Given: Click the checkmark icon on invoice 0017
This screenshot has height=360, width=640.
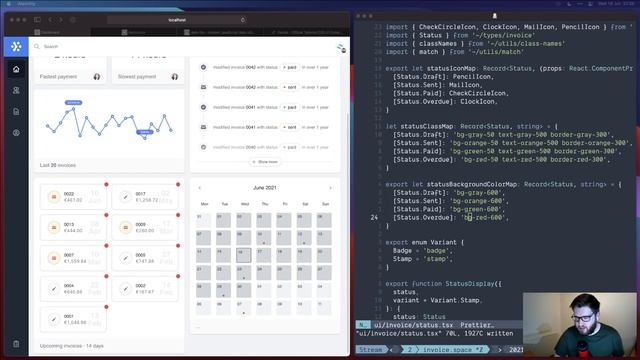Looking at the screenshot, I should 125,197.
